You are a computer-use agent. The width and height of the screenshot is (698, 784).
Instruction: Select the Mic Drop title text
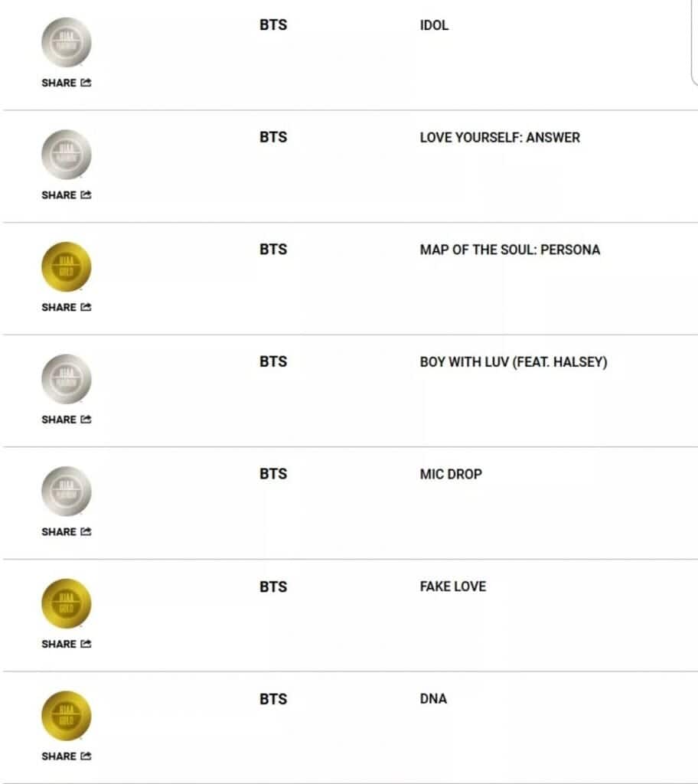(451, 474)
